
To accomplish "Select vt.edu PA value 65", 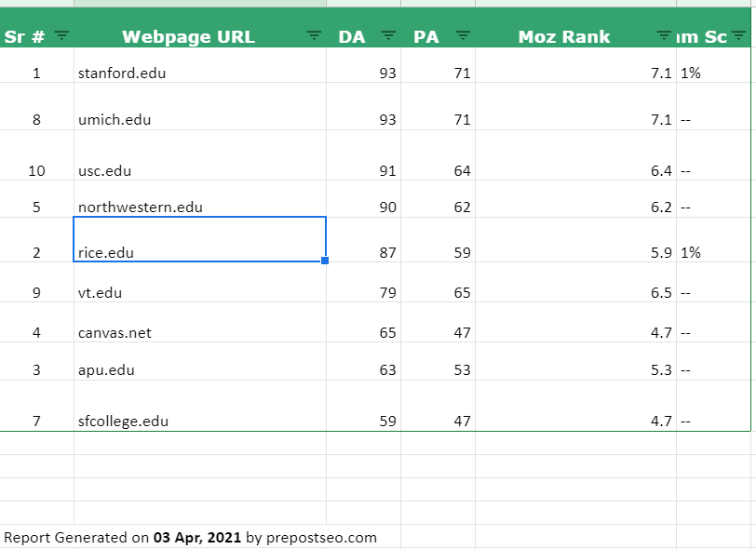I will pyautogui.click(x=438, y=283).
